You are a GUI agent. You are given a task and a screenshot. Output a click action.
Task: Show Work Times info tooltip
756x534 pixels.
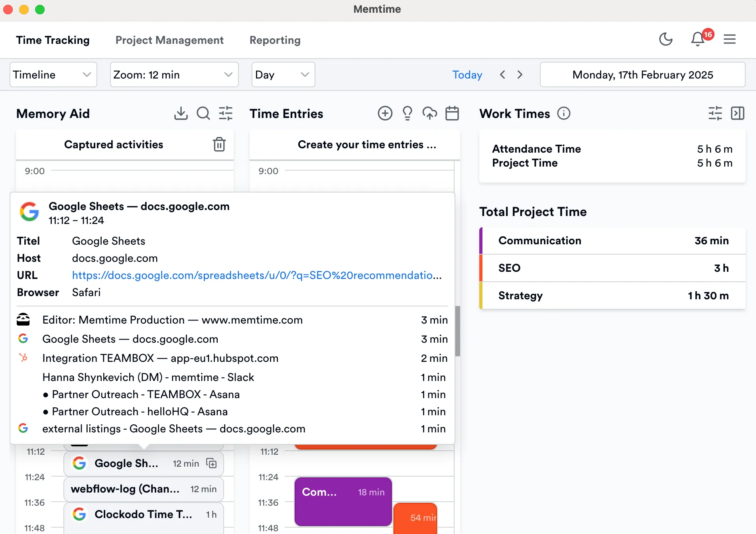(564, 113)
